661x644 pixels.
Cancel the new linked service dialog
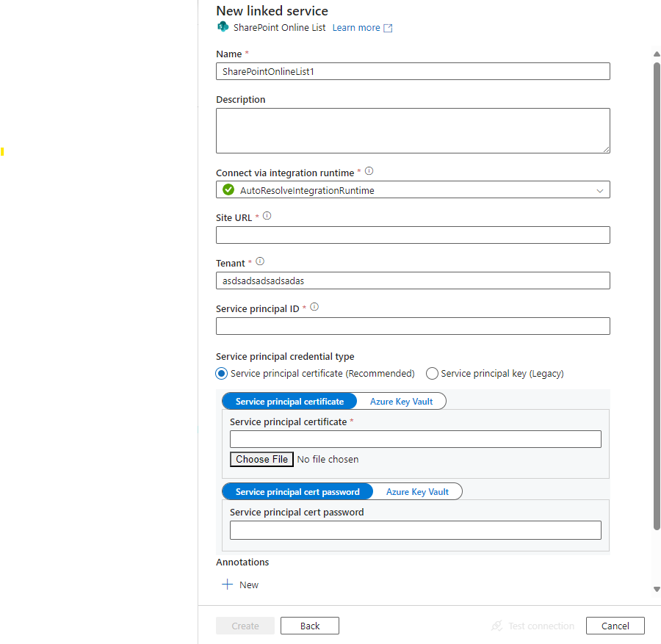[x=615, y=626]
